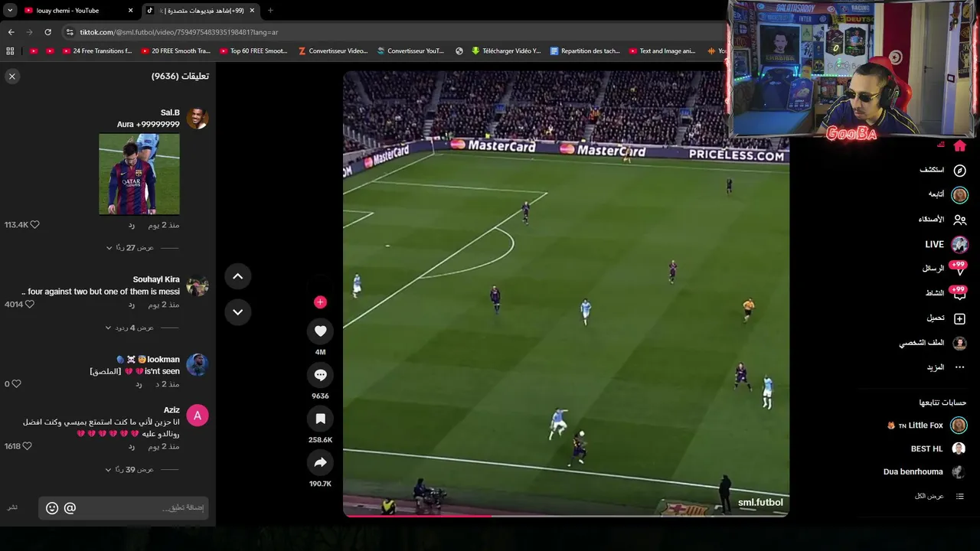Like the video with the 4M heart

click(320, 331)
